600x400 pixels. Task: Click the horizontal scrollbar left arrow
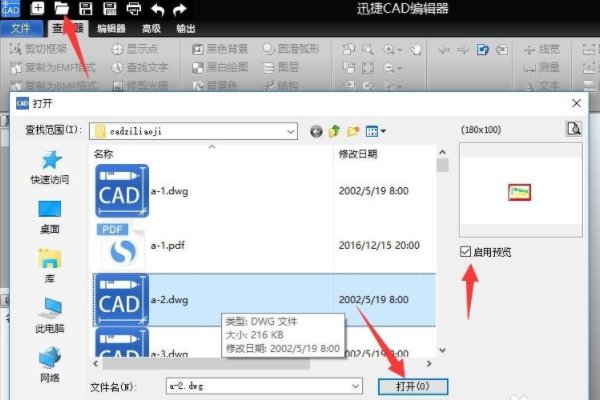[x=96, y=364]
